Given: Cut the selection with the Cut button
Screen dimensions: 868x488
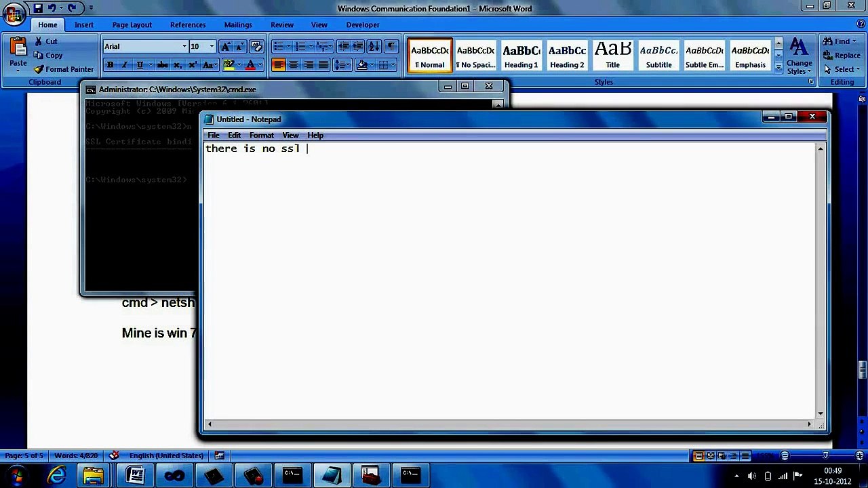Looking at the screenshot, I should coord(46,41).
